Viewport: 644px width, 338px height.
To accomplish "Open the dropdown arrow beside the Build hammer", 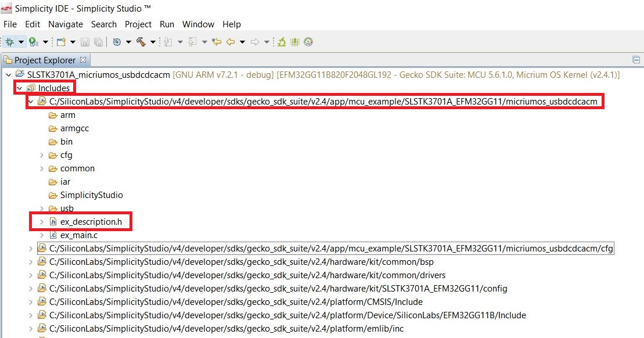I will (x=153, y=42).
